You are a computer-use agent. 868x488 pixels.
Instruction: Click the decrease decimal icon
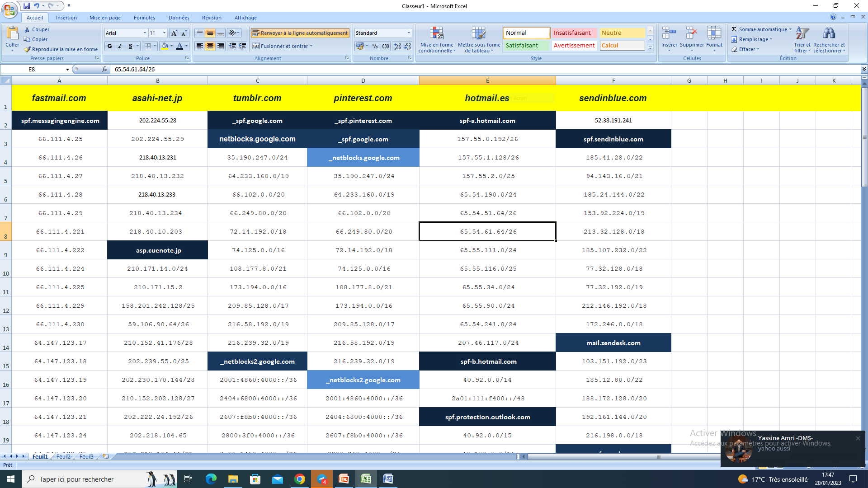tap(408, 46)
